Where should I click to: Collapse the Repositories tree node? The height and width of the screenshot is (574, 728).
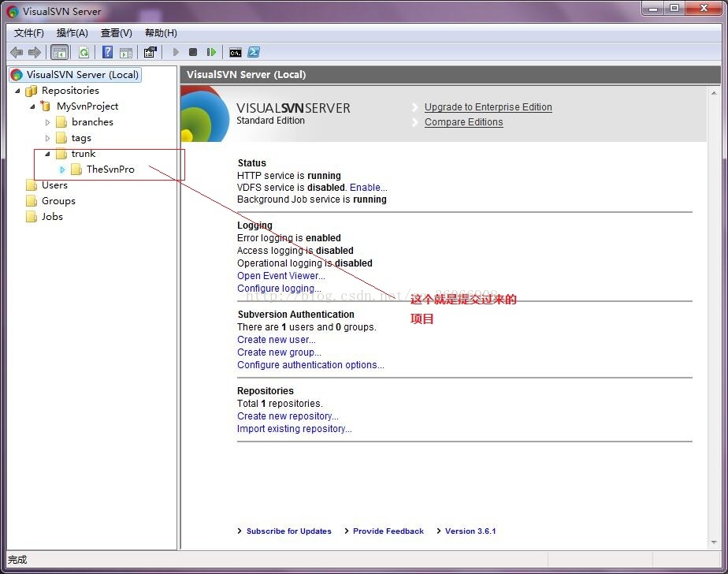click(17, 91)
